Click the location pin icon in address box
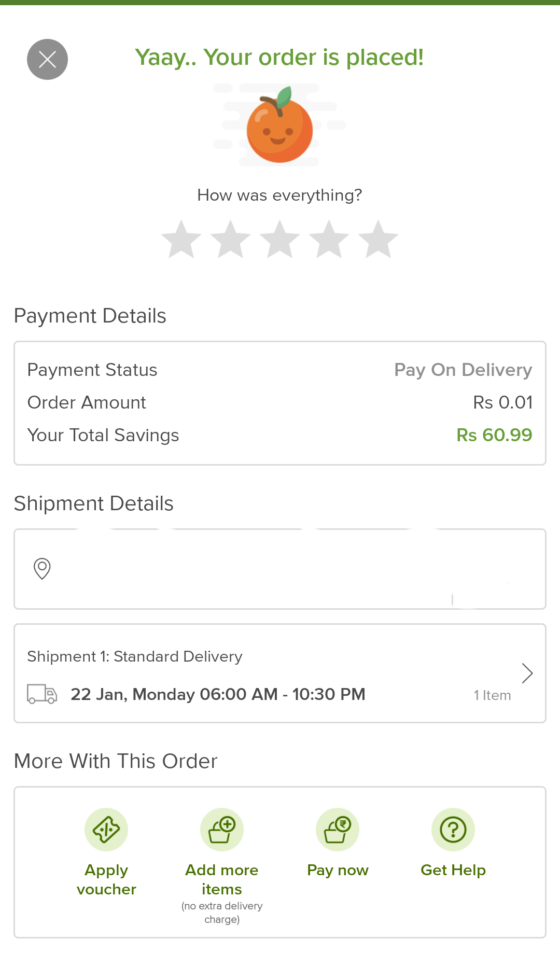 coord(42,568)
